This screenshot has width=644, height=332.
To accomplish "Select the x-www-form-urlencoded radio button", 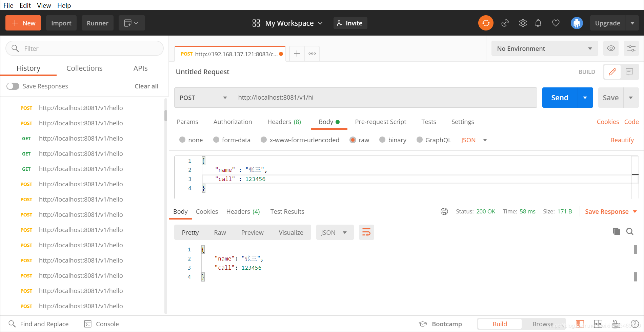I will [x=264, y=140].
